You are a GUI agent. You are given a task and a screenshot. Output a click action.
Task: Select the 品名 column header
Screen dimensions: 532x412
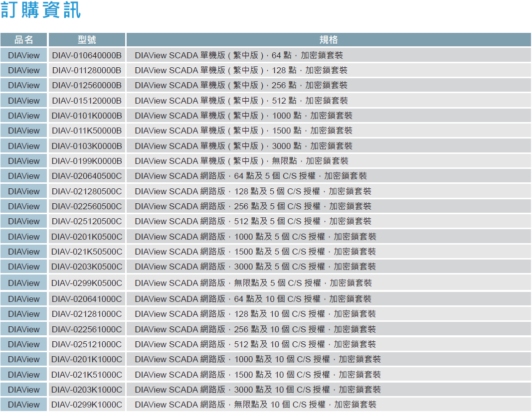tap(24, 40)
